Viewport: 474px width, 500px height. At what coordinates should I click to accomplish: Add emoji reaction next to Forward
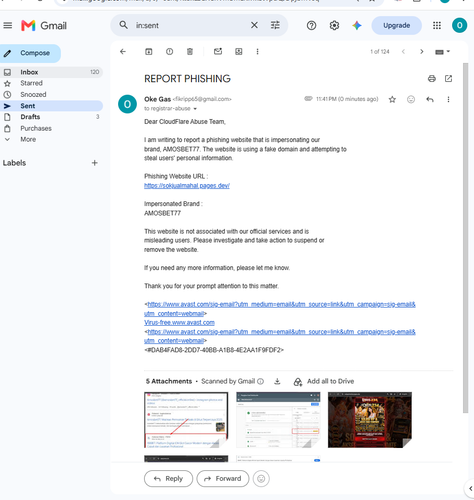[x=261, y=479]
